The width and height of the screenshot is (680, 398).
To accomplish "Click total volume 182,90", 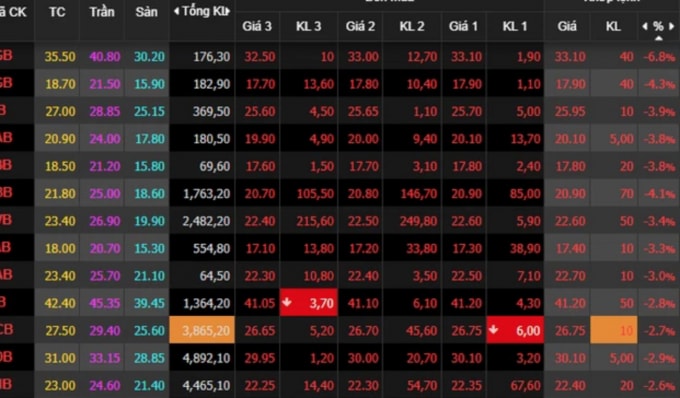I will pyautogui.click(x=212, y=84).
